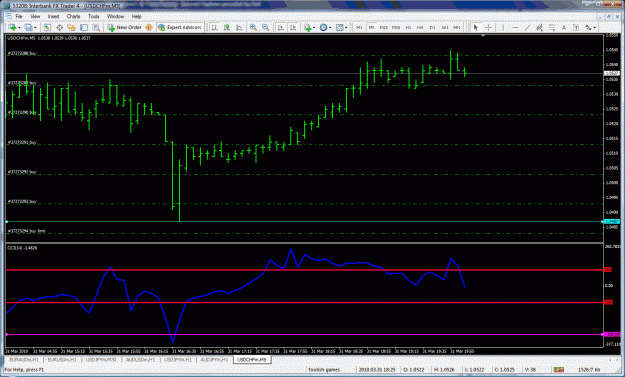Switch timeframe to M30
The image size is (625, 377).
tap(396, 27)
